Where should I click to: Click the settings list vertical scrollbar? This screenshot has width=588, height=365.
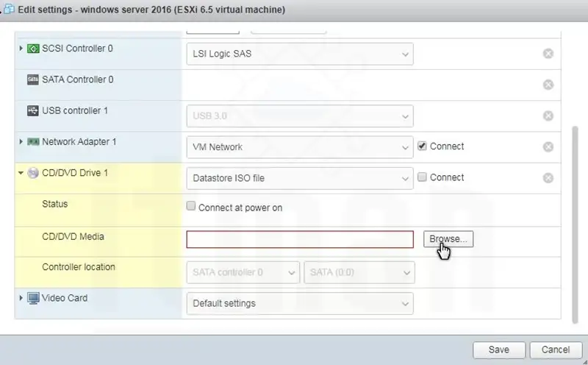point(575,224)
